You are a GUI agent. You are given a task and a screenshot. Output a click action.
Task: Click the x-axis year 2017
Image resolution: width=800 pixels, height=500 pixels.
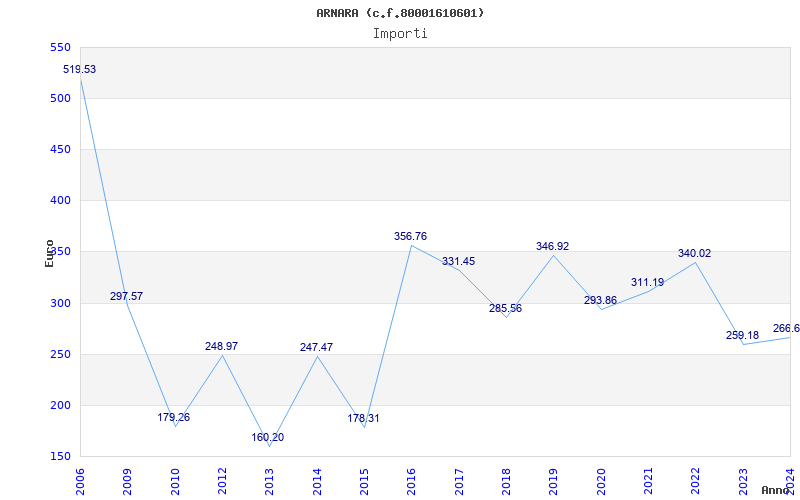pos(459,482)
